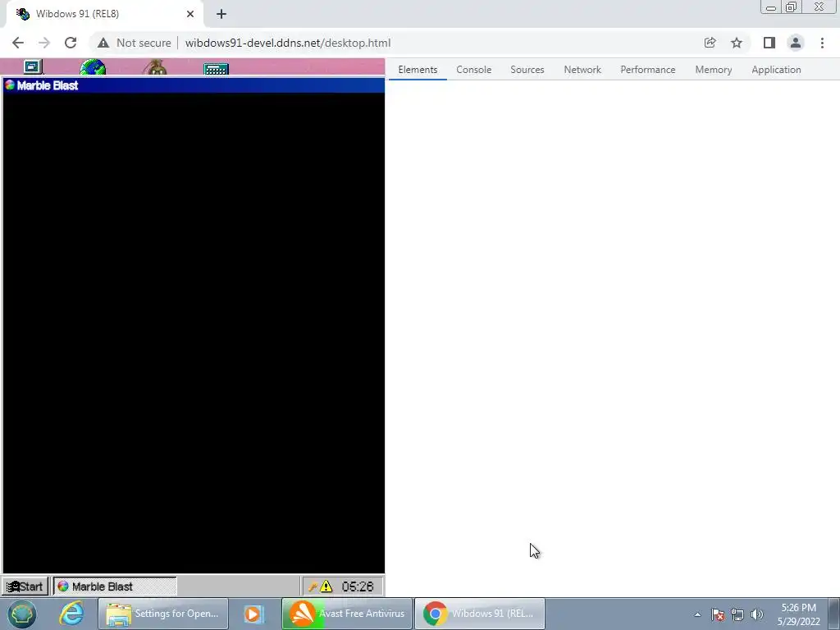
Task: Launch Internet Explorer from the taskbar
Action: (x=71, y=614)
